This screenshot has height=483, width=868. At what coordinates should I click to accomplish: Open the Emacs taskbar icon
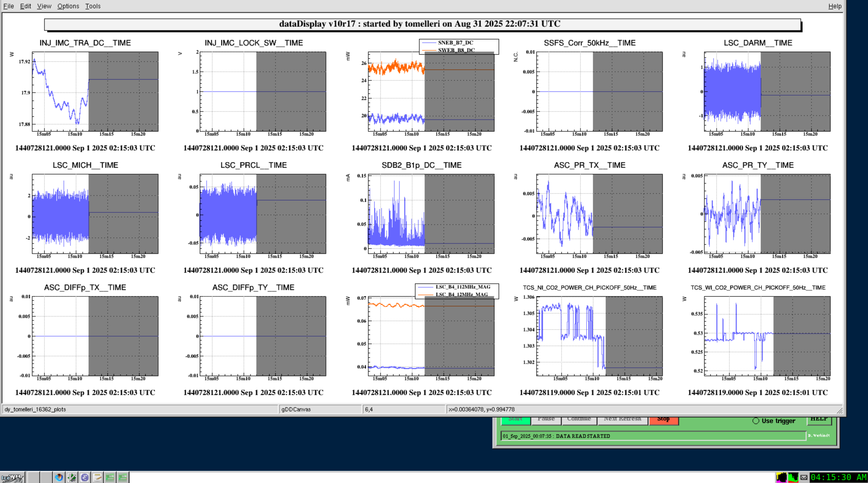tap(84, 478)
